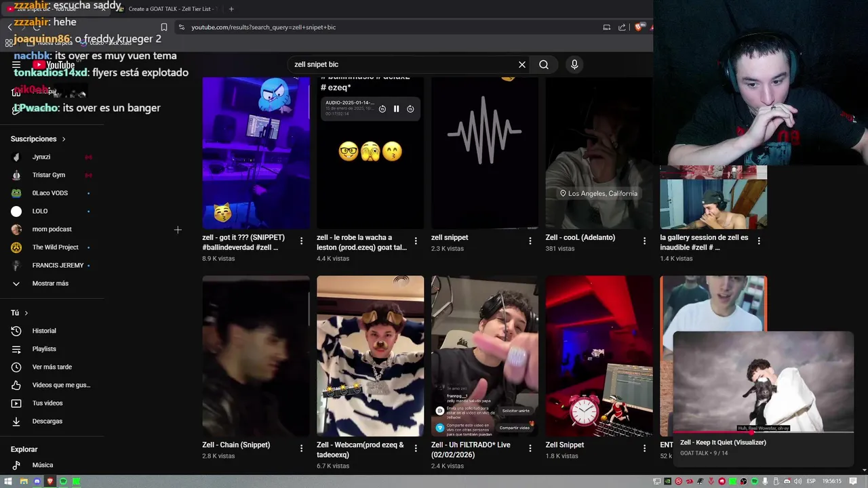Open a new browser tab
Screen dimensions: 868x488
click(231, 9)
